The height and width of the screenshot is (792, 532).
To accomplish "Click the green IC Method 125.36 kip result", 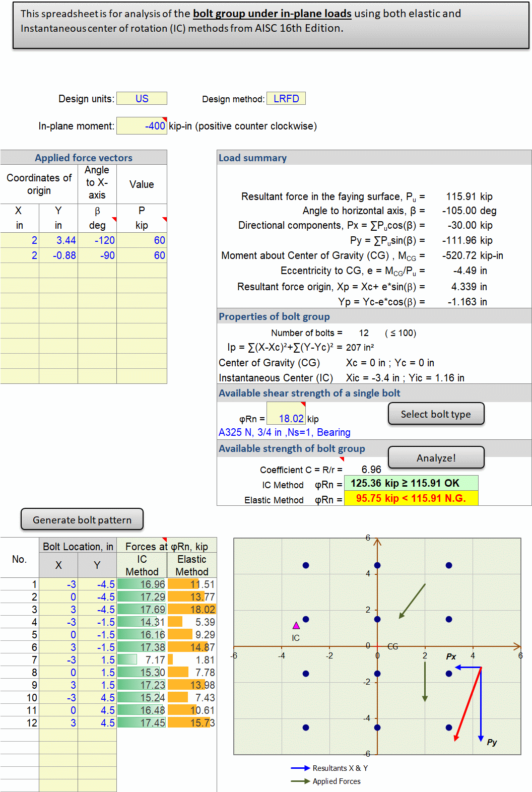I will click(411, 483).
